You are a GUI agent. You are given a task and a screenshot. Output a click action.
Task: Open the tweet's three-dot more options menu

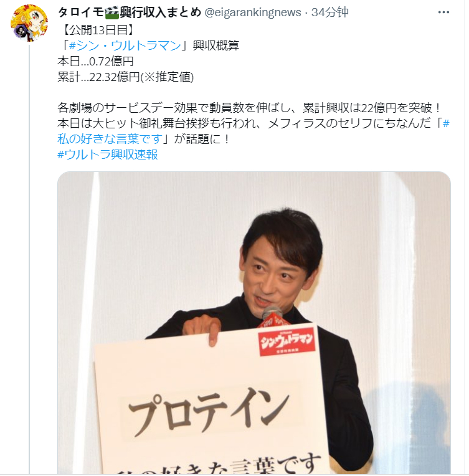click(x=443, y=12)
